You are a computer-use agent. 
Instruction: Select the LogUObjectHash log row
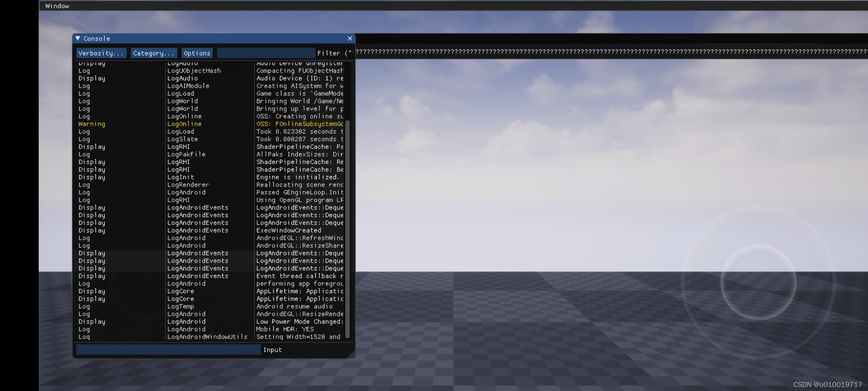194,71
